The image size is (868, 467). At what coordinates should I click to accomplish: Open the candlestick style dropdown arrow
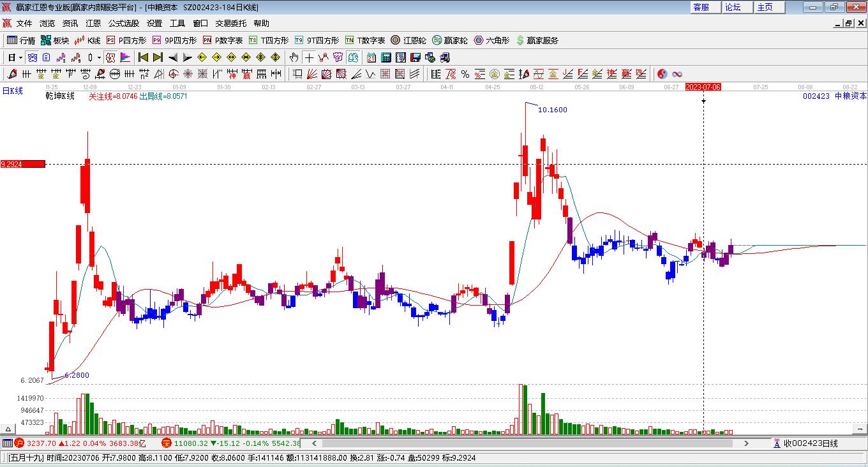coord(99,57)
